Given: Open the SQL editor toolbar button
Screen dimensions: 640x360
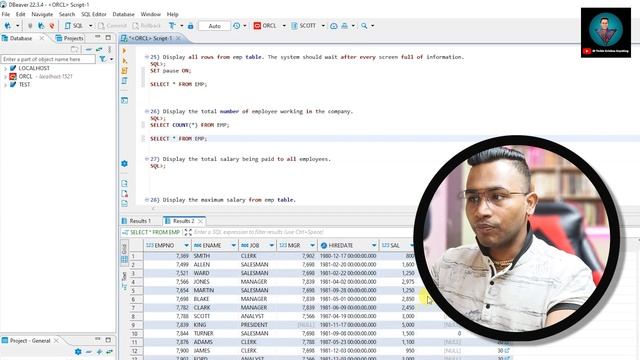Looking at the screenshot, I should click(x=73, y=26).
